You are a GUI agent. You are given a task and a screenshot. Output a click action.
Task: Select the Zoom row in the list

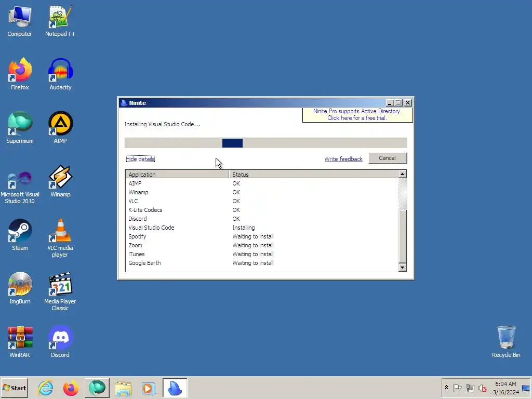coord(261,245)
